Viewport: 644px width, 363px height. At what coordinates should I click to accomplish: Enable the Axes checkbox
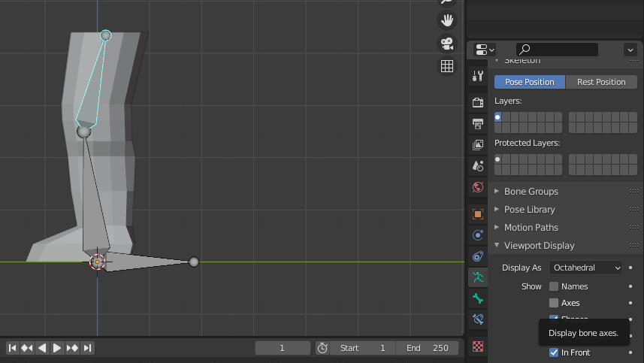pos(554,303)
